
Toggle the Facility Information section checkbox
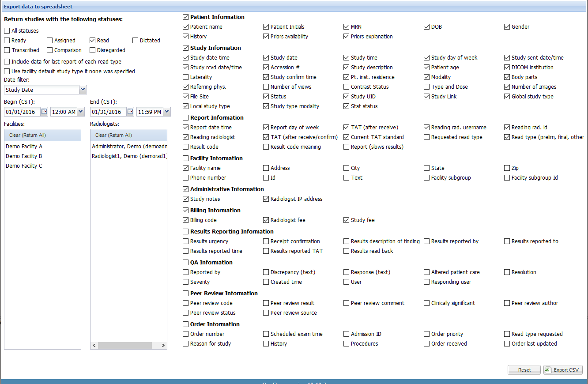(x=185, y=158)
